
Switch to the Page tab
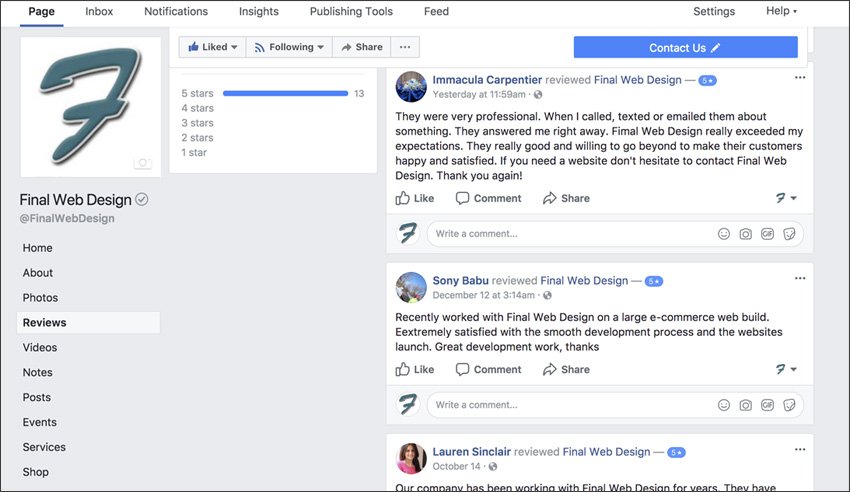[42, 11]
